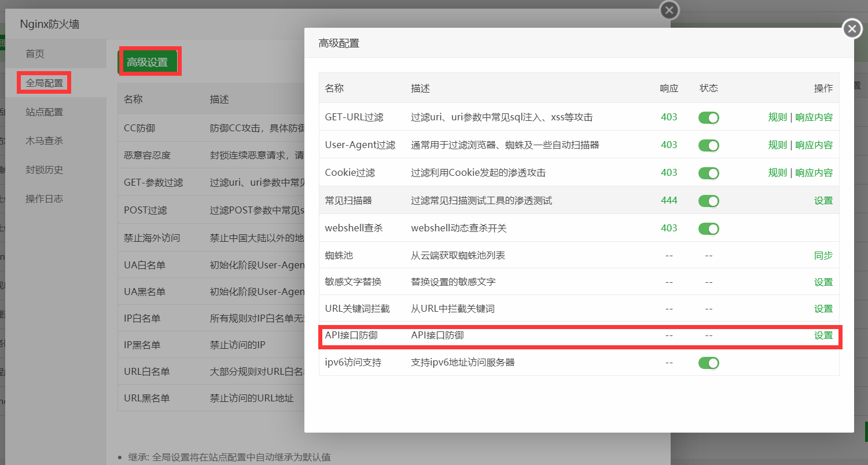Open 设置 for API接口防御

[823, 335]
